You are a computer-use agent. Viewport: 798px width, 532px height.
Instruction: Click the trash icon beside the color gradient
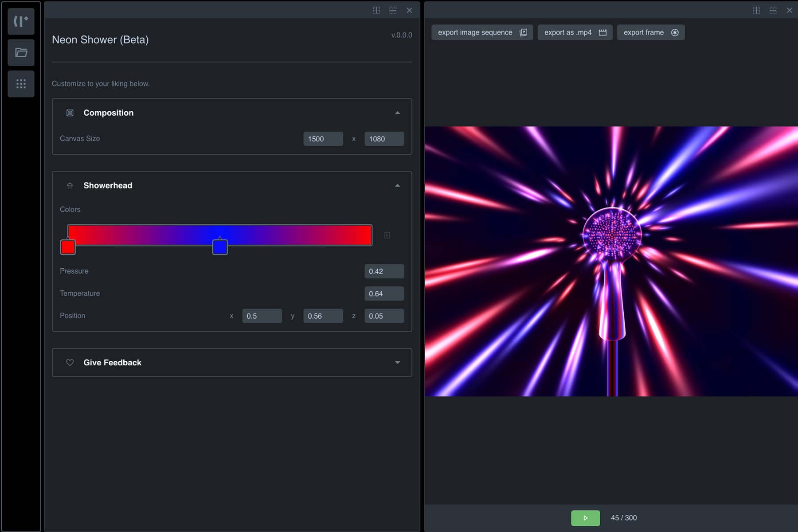(x=387, y=235)
